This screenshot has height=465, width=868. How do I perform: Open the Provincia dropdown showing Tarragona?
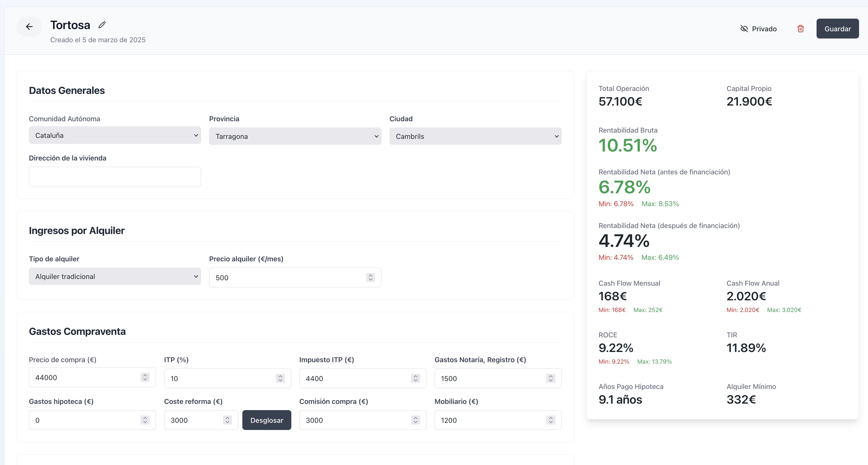295,136
